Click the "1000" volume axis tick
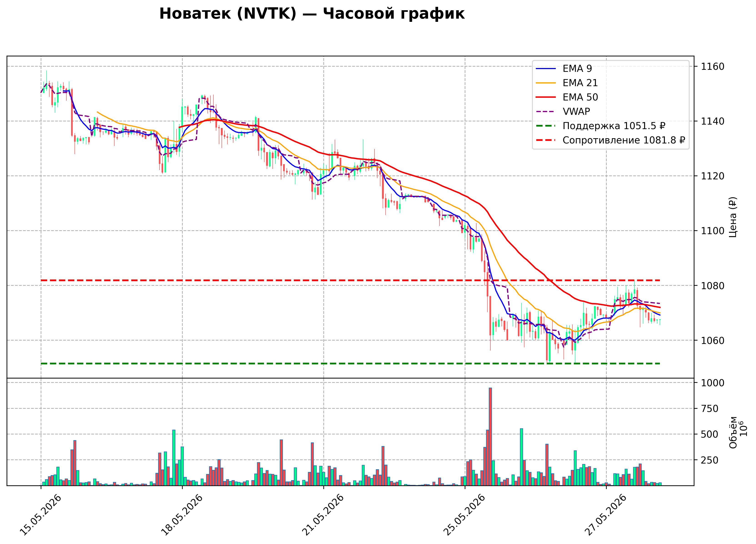This screenshot has height=544, width=756. [x=713, y=383]
